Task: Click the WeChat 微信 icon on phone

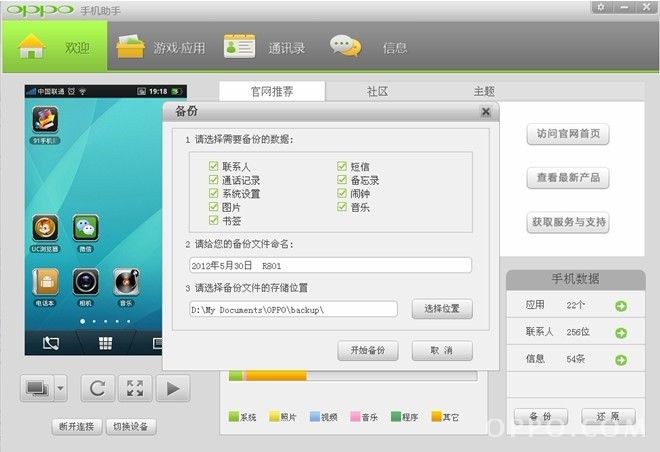Action: click(86, 228)
